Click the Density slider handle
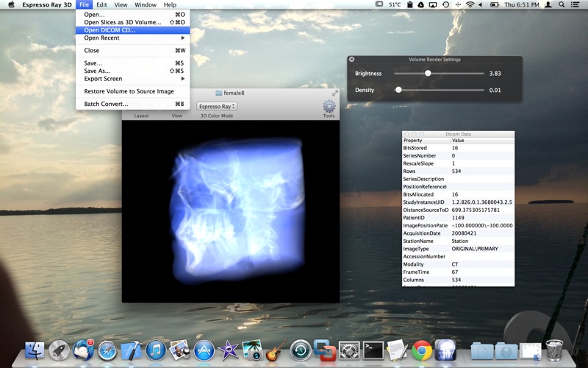588x368 pixels. click(x=398, y=90)
